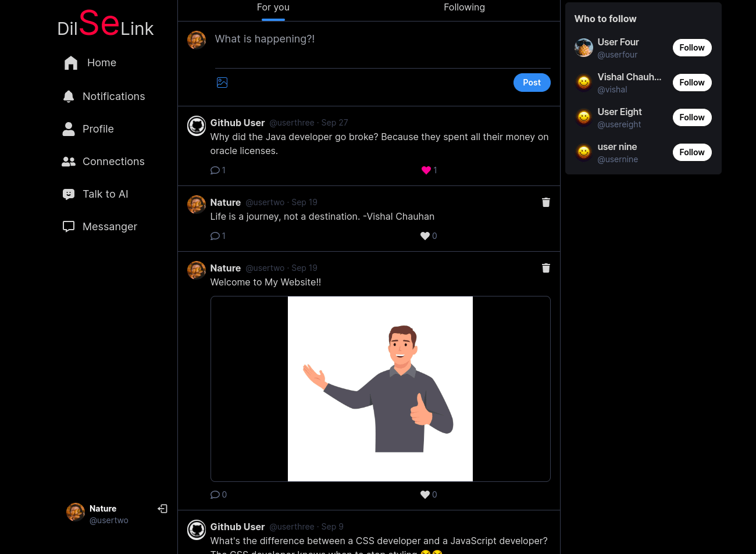Like the 'Welcome to My Website' post
756x554 pixels.
[x=425, y=495]
